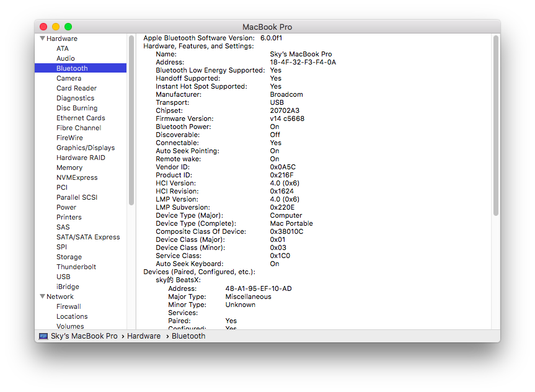The width and height of the screenshot is (535, 392).
Task: Select Locations under Network
Action: click(72, 316)
